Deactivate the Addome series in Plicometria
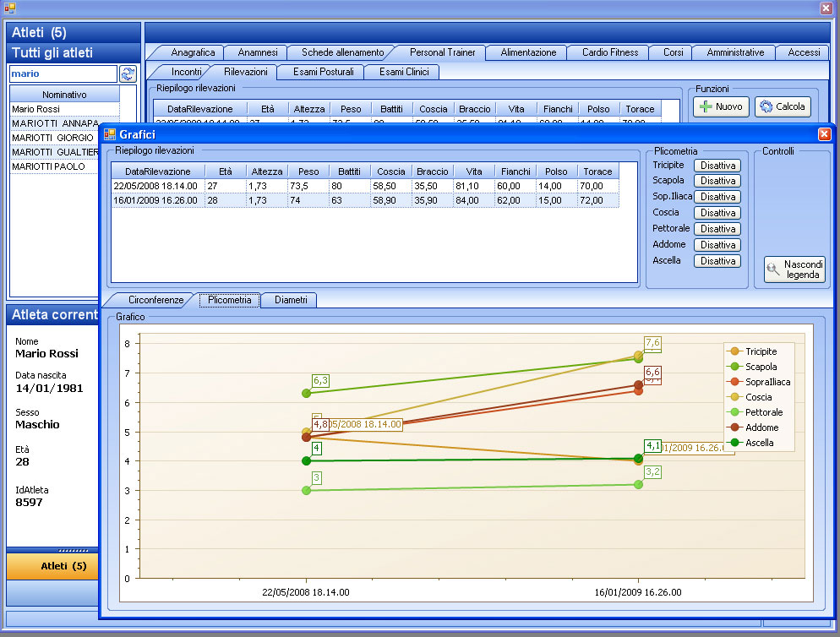Image resolution: width=840 pixels, height=637 pixels. click(x=717, y=245)
